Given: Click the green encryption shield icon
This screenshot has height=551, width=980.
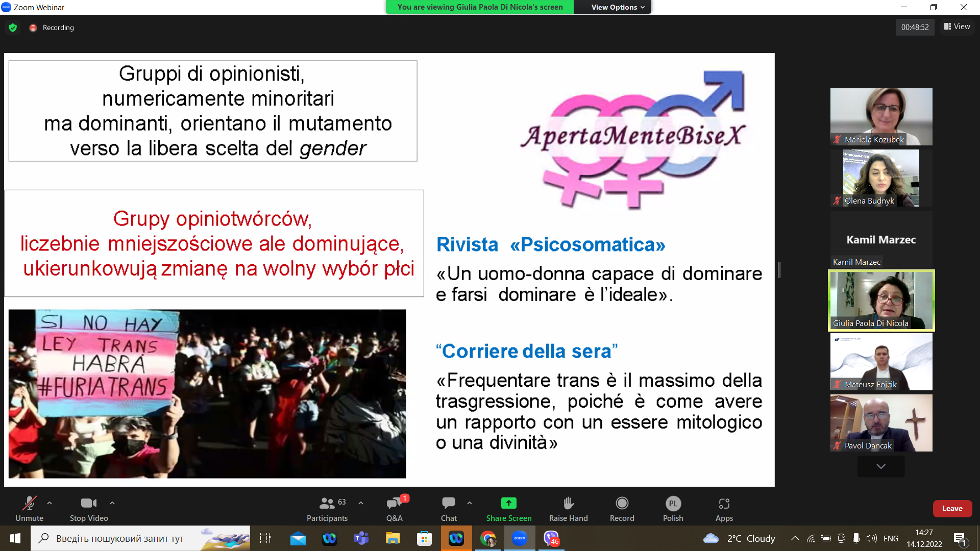Looking at the screenshot, I should tap(13, 28).
